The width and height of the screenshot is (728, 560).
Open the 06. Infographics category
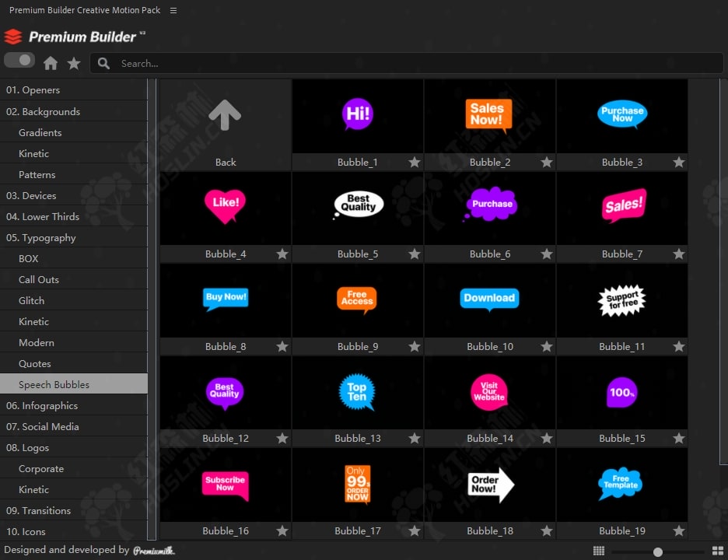[x=74, y=405]
